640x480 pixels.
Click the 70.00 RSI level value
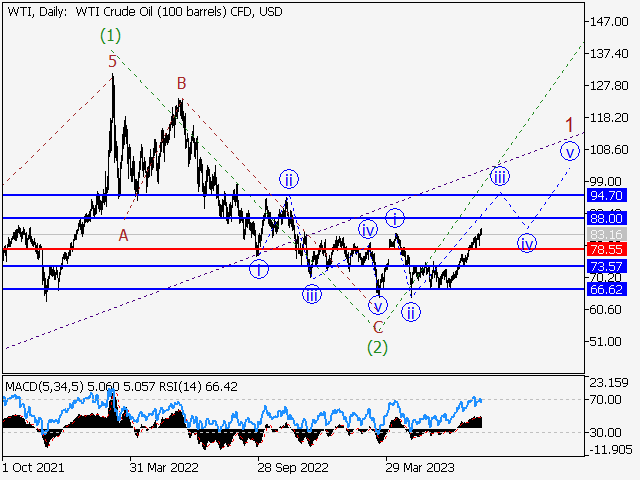[x=606, y=400]
